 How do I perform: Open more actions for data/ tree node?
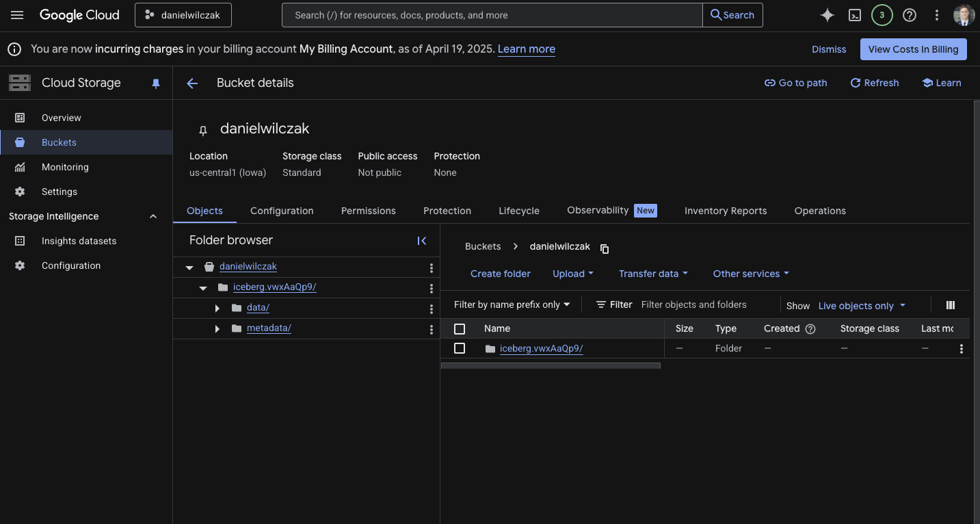[432, 309]
